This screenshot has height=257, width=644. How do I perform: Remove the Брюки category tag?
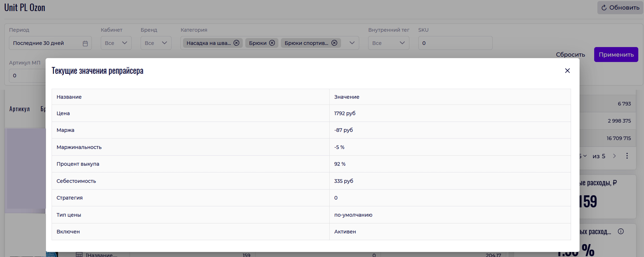272,43
